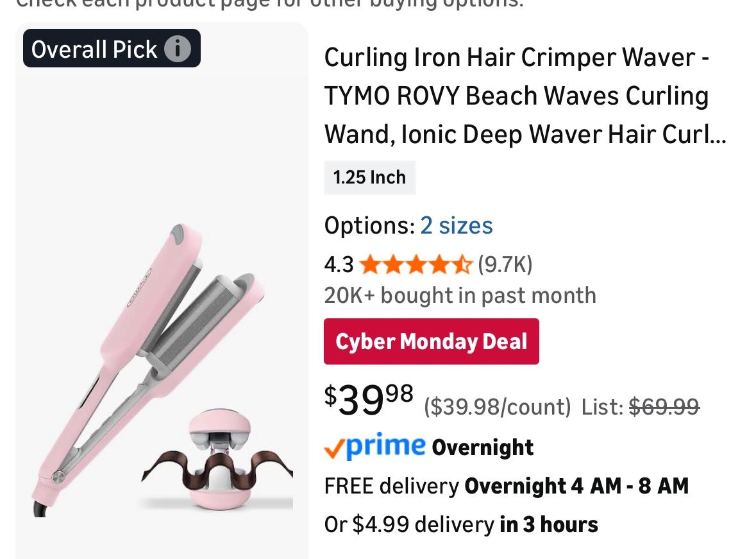
Task: Open the 2 sizes options link
Action: (x=456, y=225)
